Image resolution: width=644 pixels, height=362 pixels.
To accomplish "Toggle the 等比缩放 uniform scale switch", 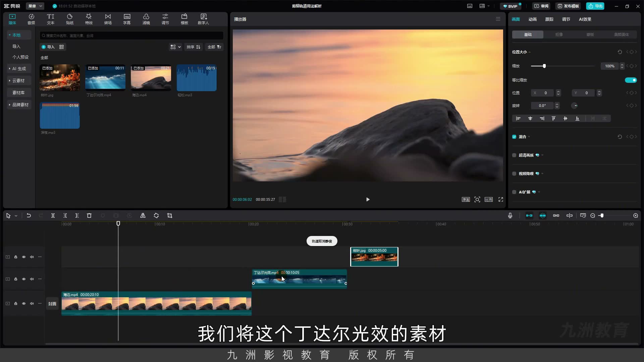I will click(x=631, y=80).
